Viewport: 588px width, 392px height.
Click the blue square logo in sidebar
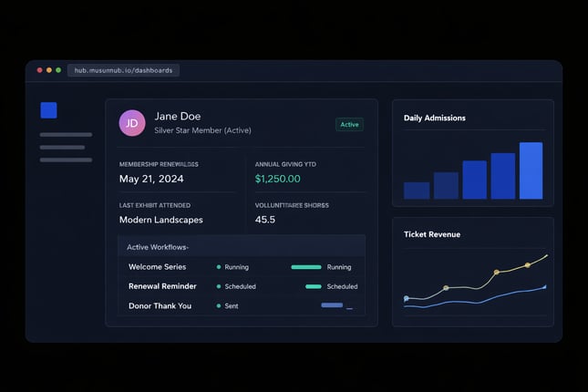point(48,110)
